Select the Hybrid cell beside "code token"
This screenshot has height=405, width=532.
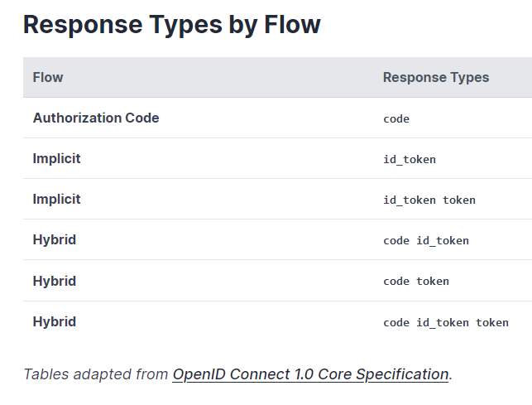click(55, 281)
